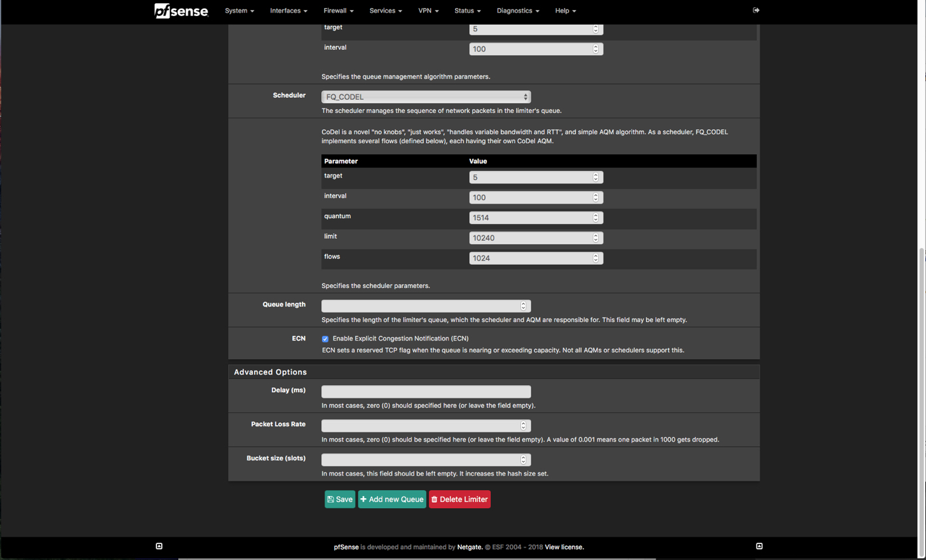Click the pfSense logo icon
This screenshot has width=926, height=560.
click(181, 11)
